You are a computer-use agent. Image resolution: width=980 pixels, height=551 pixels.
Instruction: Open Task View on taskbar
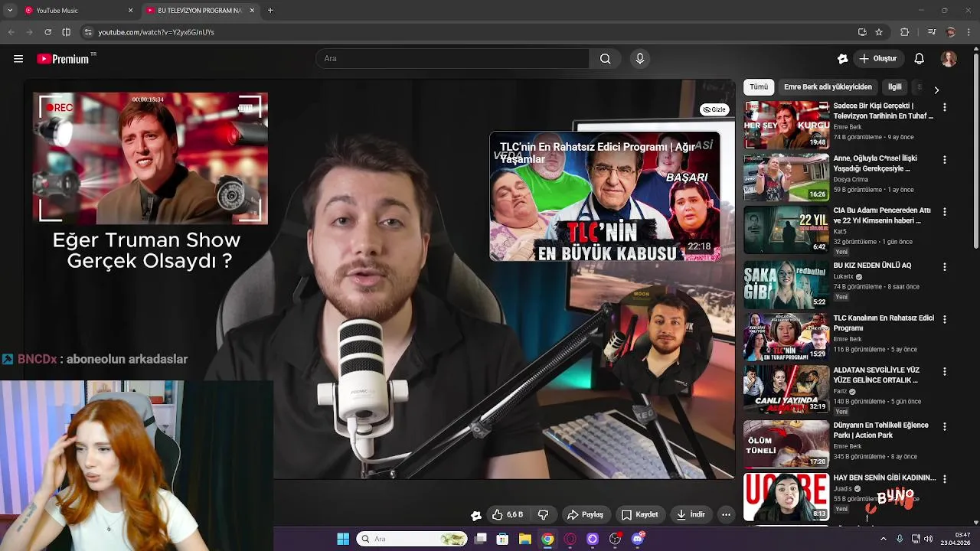coord(480,539)
